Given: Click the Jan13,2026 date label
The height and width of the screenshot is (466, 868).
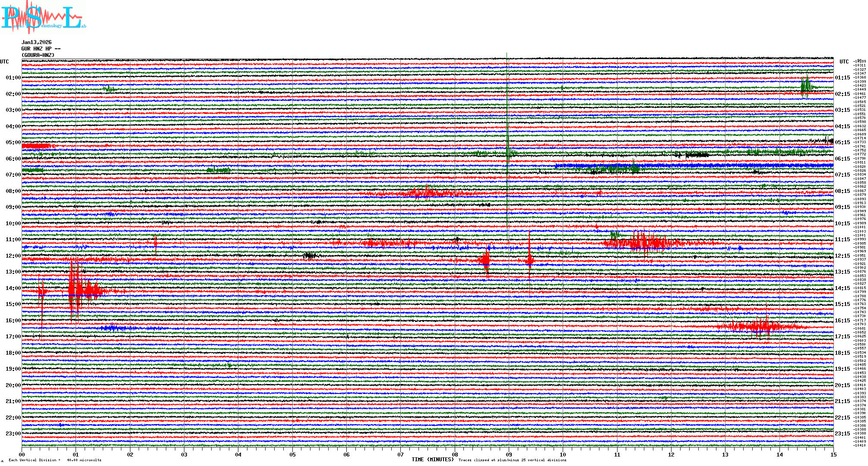Looking at the screenshot, I should (x=36, y=42).
